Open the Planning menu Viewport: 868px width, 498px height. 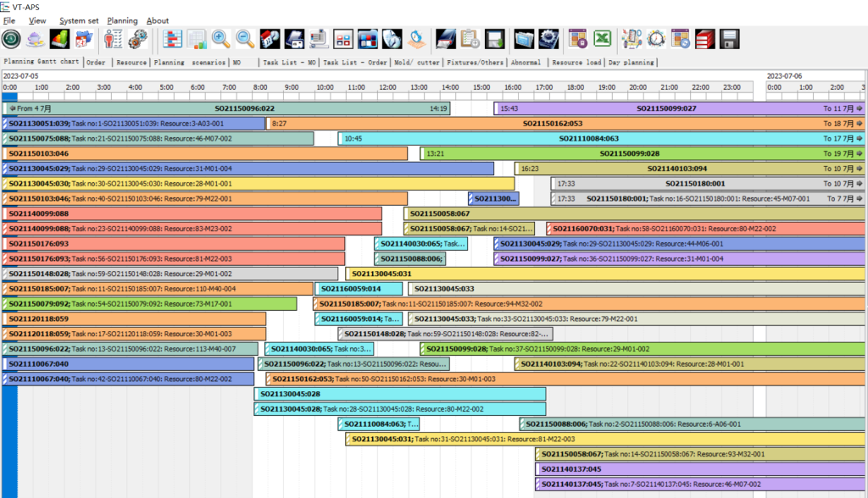(x=123, y=20)
